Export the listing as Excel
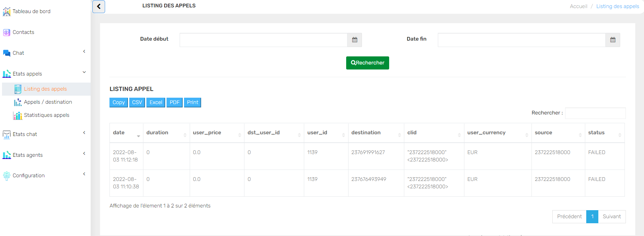Screen dimensions: 644x236 pos(156,102)
